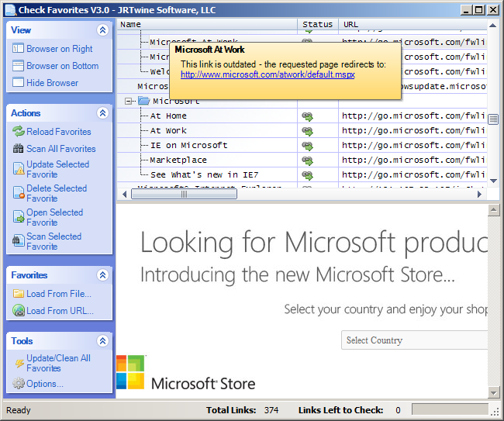Click the Status column header
Image resolution: width=504 pixels, height=421 pixels.
(318, 25)
